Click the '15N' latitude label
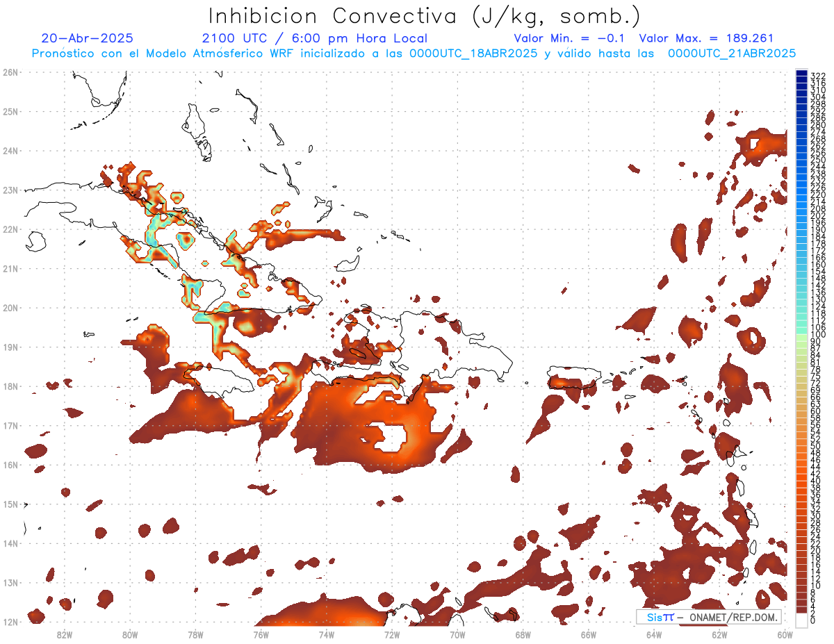Image resolution: width=834 pixels, height=644 pixels. coord(10,504)
